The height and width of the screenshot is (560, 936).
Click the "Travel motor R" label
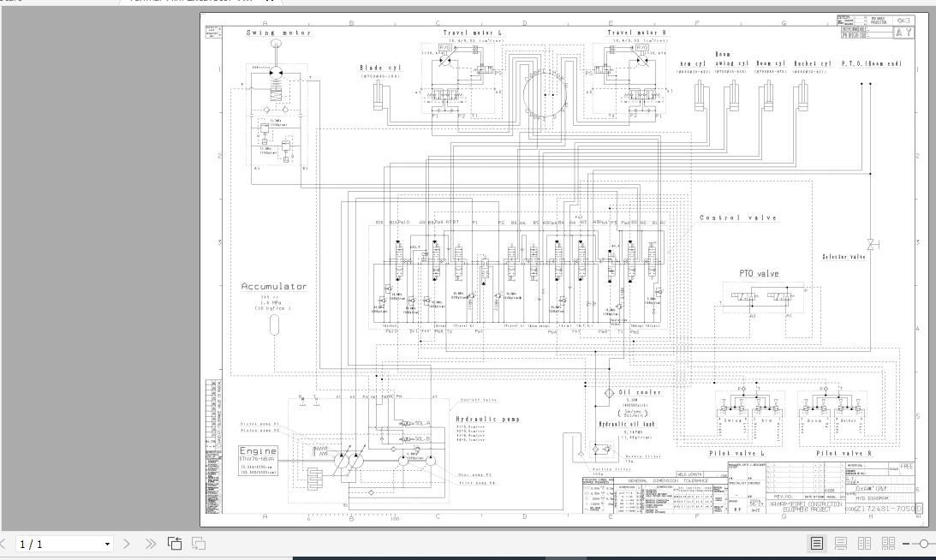[637, 33]
